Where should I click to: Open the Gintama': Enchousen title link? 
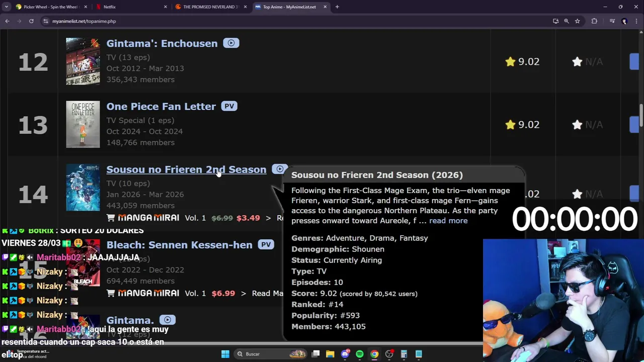(x=162, y=43)
